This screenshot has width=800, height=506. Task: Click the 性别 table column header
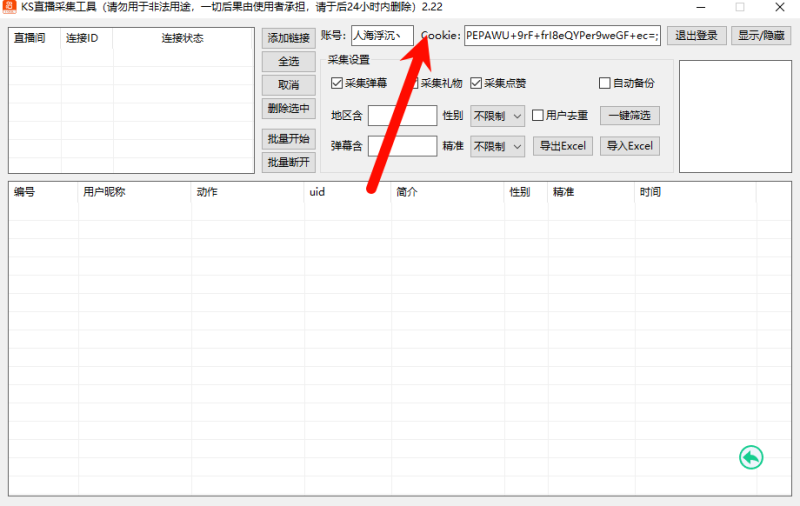coord(526,192)
